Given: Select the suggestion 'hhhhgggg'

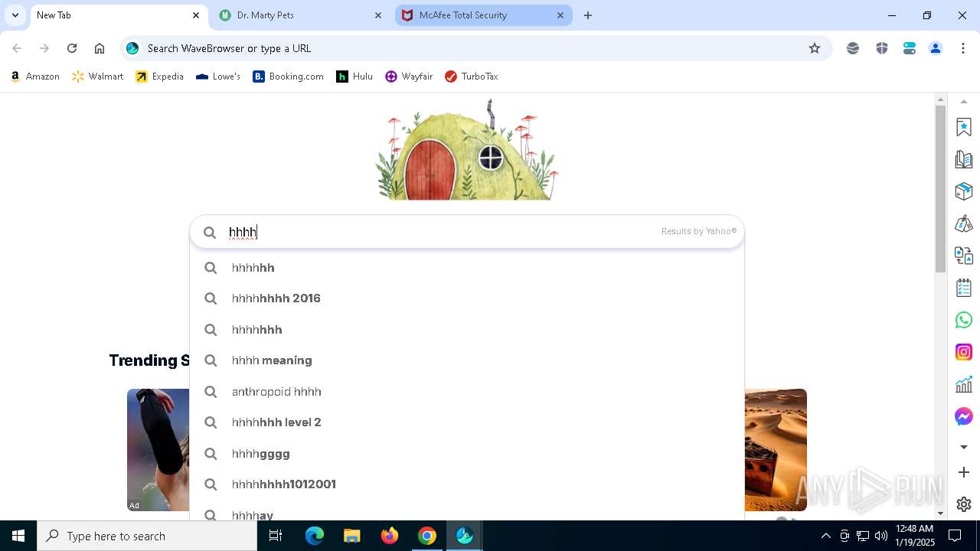Looking at the screenshot, I should [x=467, y=454].
